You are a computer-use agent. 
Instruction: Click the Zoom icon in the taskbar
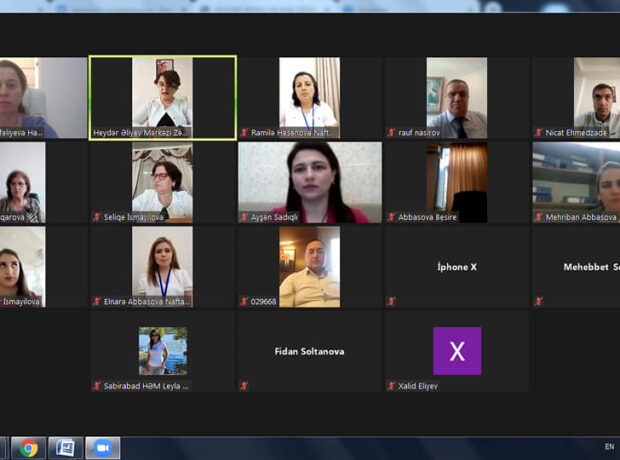[102, 448]
